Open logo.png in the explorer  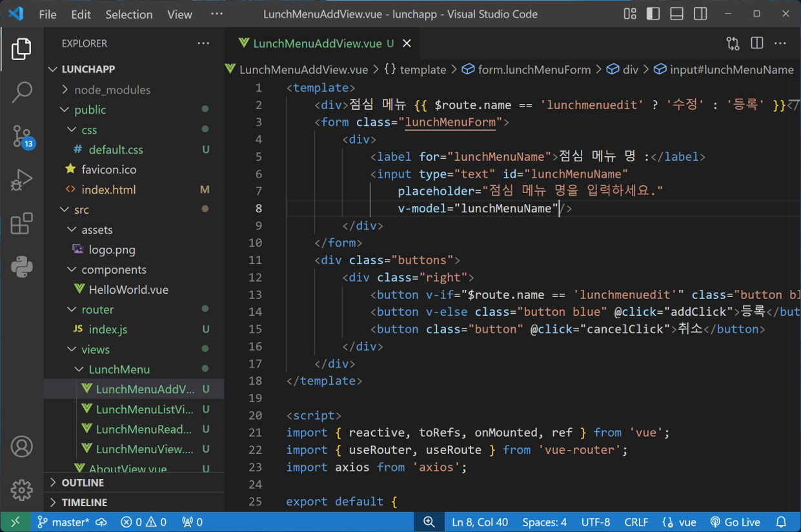point(134,249)
